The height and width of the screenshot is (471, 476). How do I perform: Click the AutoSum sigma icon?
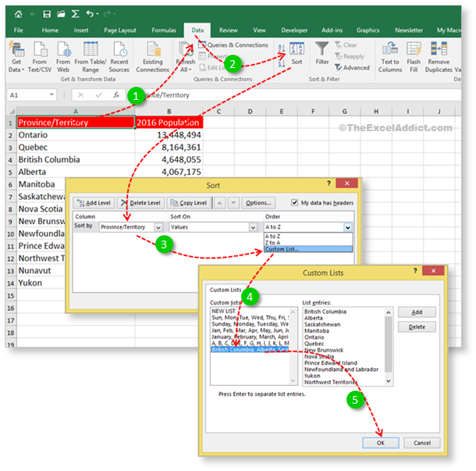pyautogui.click(x=75, y=14)
